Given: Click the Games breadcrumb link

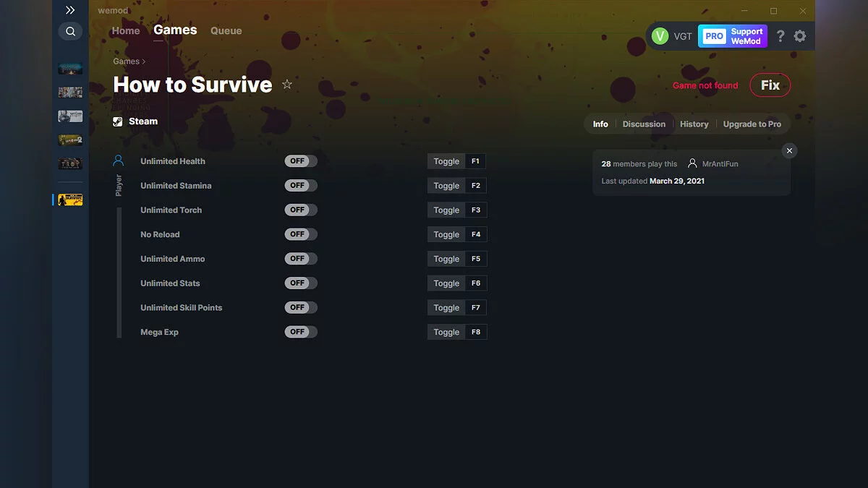Looking at the screenshot, I should (127, 61).
